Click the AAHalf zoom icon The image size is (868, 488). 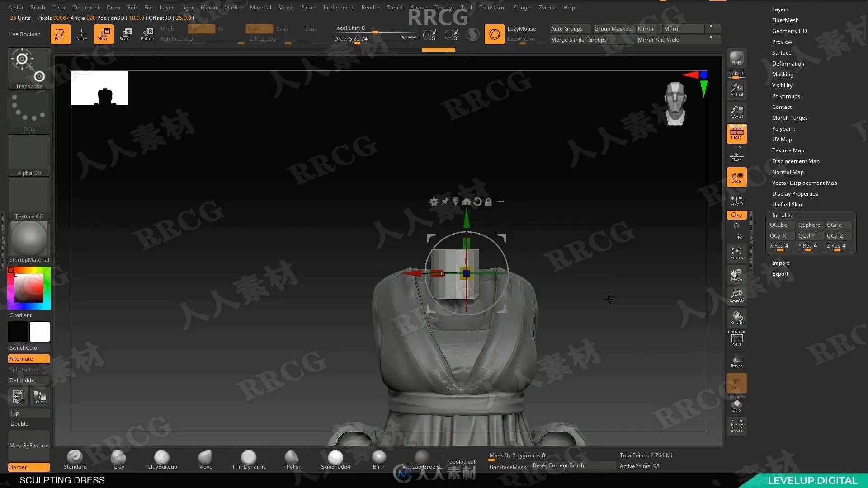point(736,112)
